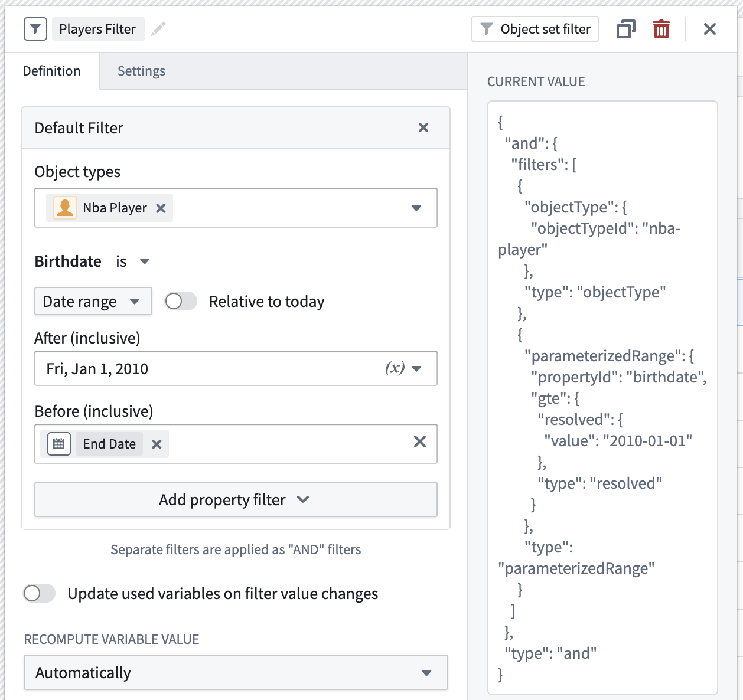Click the calendar icon beside End Date
This screenshot has width=743, height=700.
point(58,444)
